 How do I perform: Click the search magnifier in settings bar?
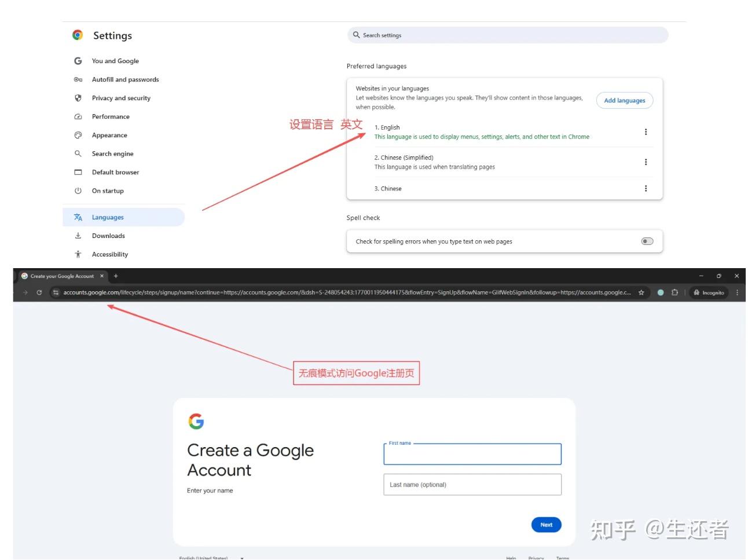click(x=357, y=35)
